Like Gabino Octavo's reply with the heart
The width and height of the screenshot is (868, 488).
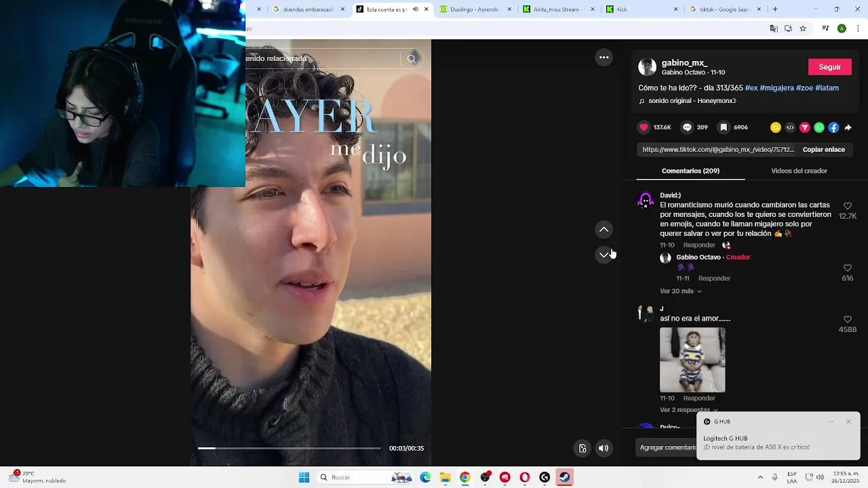click(847, 268)
